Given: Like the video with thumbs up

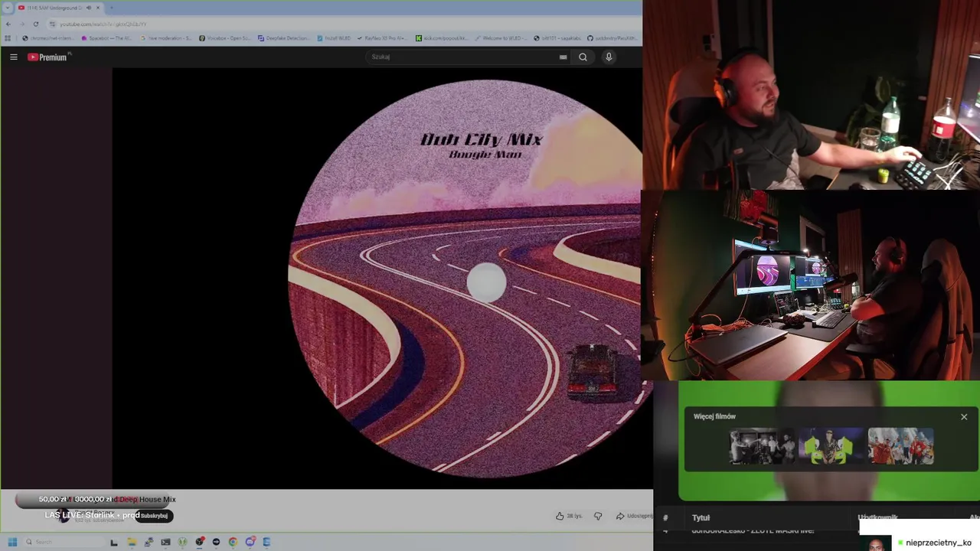Looking at the screenshot, I should [570, 516].
